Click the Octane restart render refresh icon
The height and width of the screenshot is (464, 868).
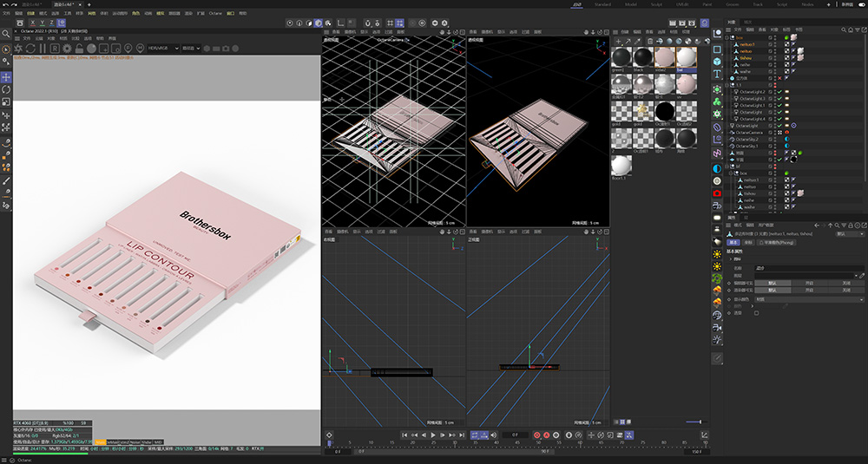pyautogui.click(x=30, y=49)
